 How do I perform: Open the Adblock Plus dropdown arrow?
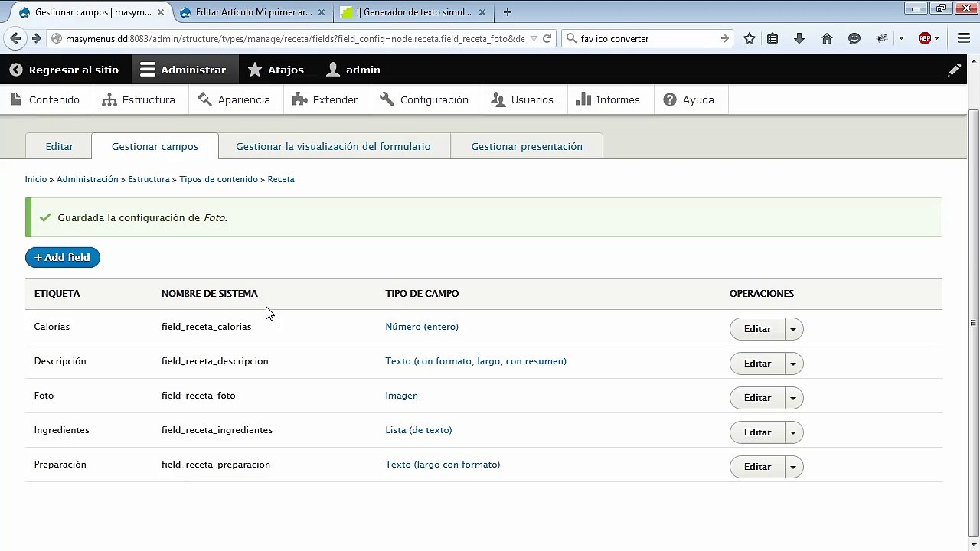click(x=937, y=39)
